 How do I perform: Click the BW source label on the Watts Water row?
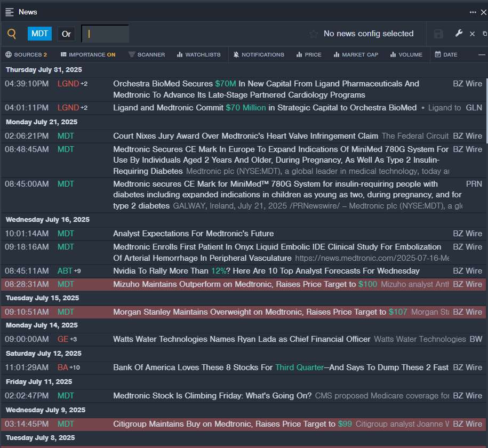(x=476, y=339)
